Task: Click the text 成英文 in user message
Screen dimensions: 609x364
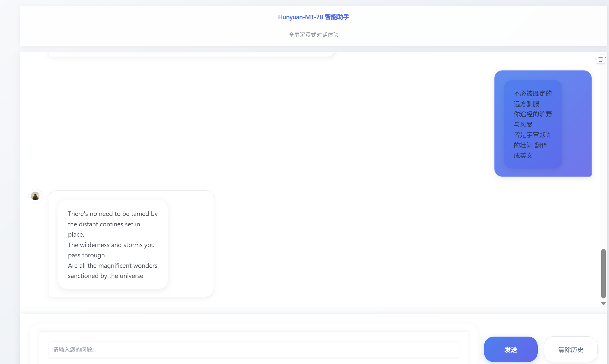Action: point(523,156)
